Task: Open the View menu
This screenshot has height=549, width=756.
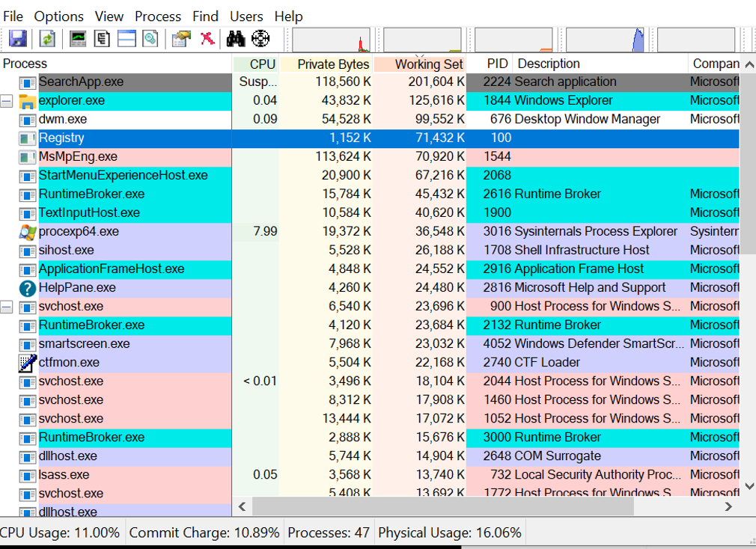Action: 109,16
